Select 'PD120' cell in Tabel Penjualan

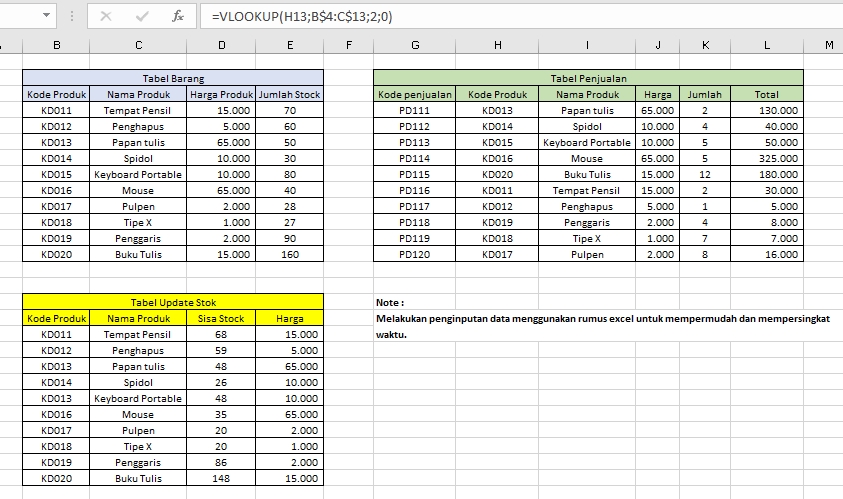pos(415,254)
